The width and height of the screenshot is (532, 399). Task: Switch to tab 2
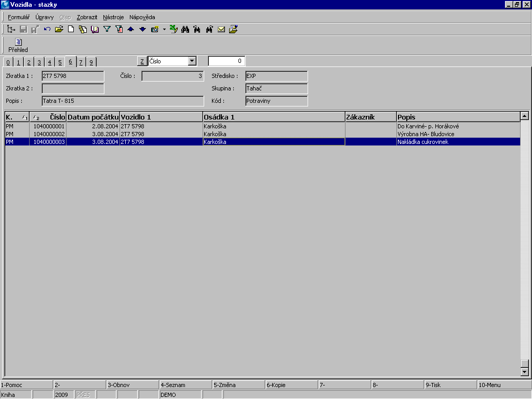[29, 62]
